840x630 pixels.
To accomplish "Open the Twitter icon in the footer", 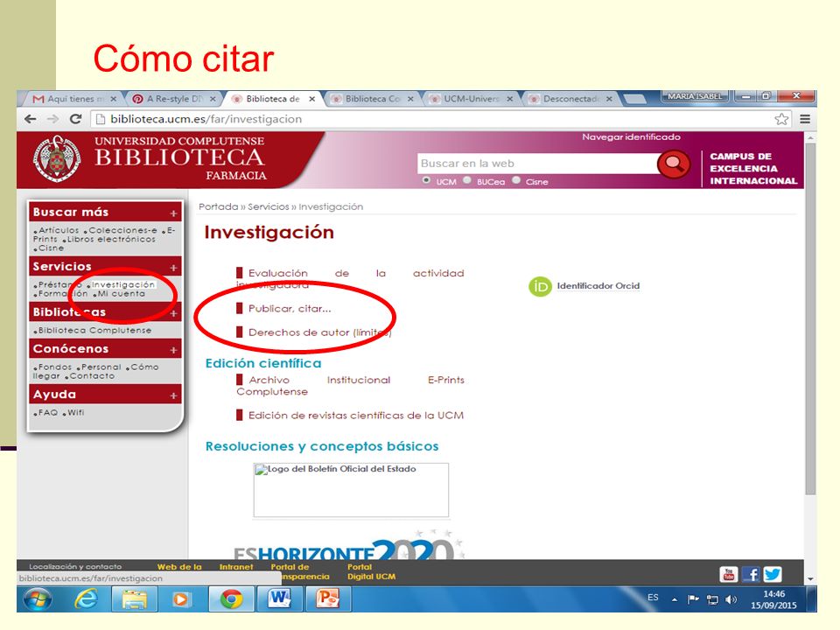I will [773, 574].
